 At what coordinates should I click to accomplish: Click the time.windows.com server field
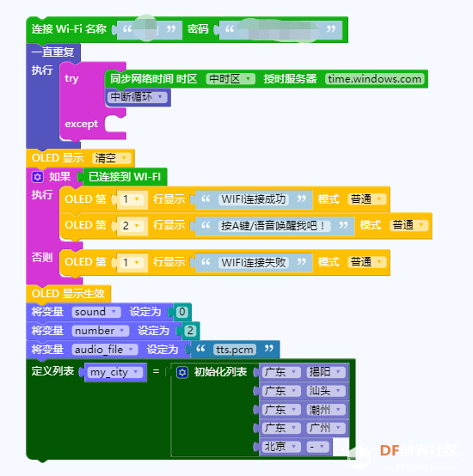[375, 79]
